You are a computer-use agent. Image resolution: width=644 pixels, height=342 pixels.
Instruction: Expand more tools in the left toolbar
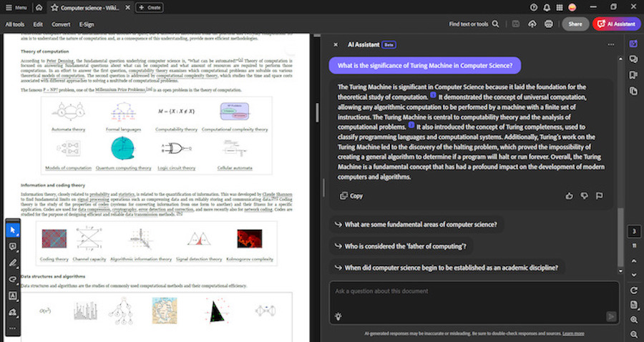(12, 328)
